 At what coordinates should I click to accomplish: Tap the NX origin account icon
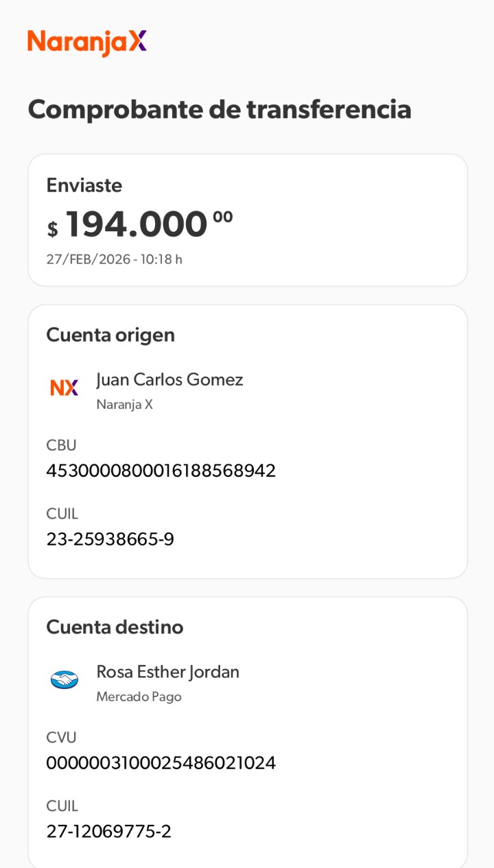coord(64,388)
